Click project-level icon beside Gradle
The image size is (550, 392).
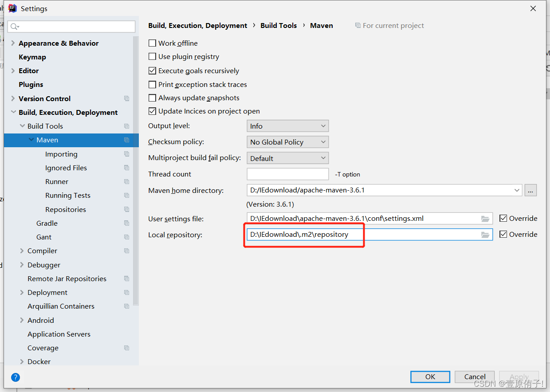(127, 223)
